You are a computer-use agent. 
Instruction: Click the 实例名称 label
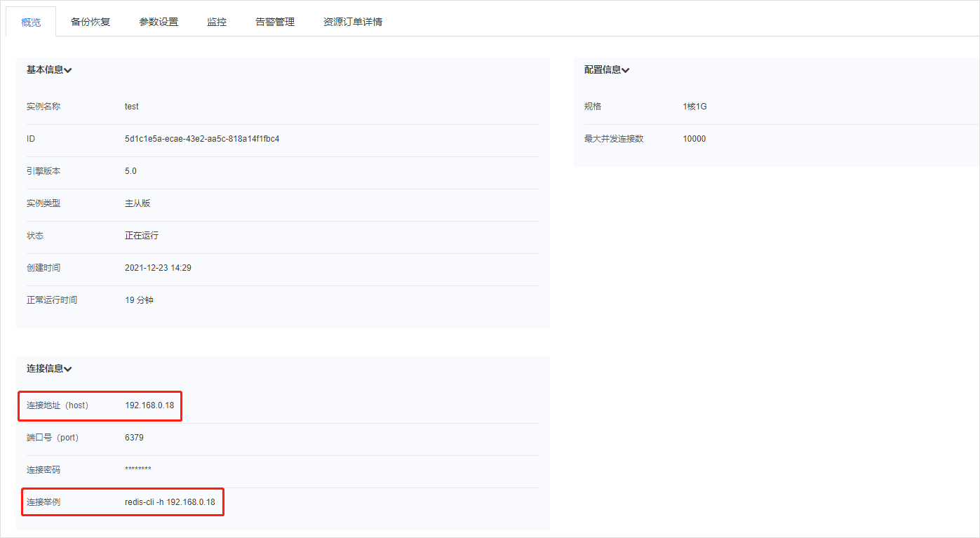tap(43, 107)
